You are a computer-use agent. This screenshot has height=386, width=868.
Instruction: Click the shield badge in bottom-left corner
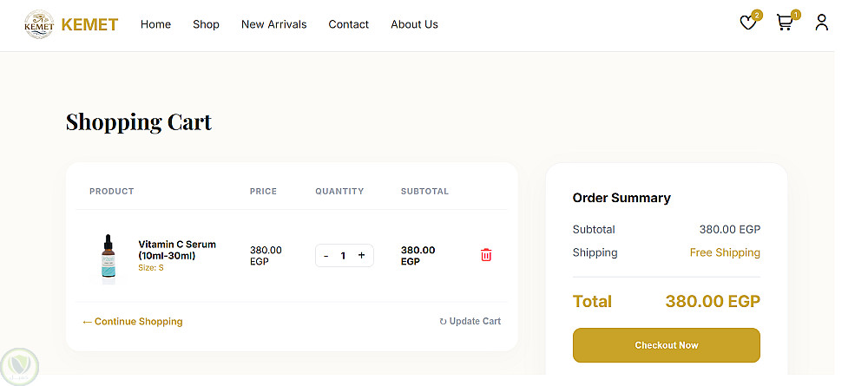point(19,364)
